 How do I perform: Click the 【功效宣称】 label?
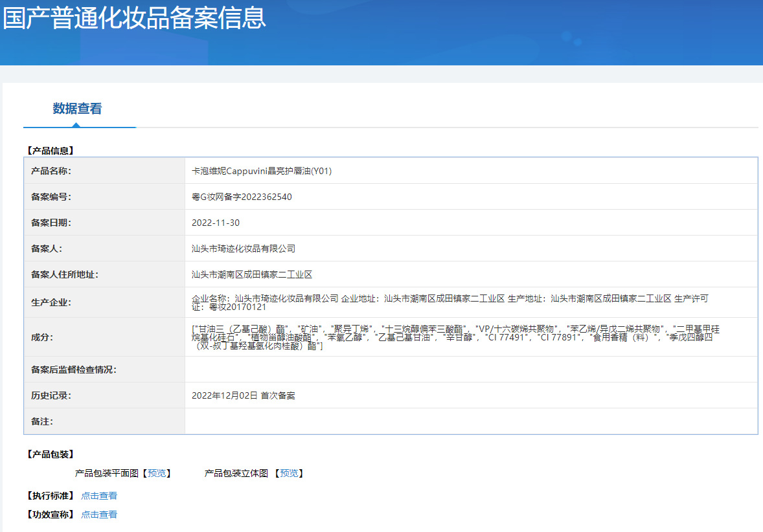pos(50,515)
